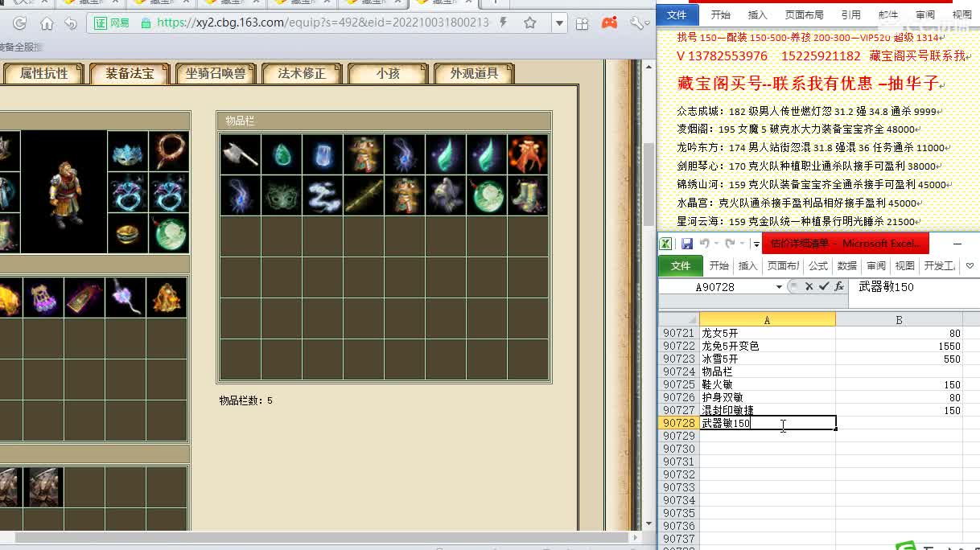Select Excel column B header
Viewport: 980px width, 550px height.
[x=899, y=320]
